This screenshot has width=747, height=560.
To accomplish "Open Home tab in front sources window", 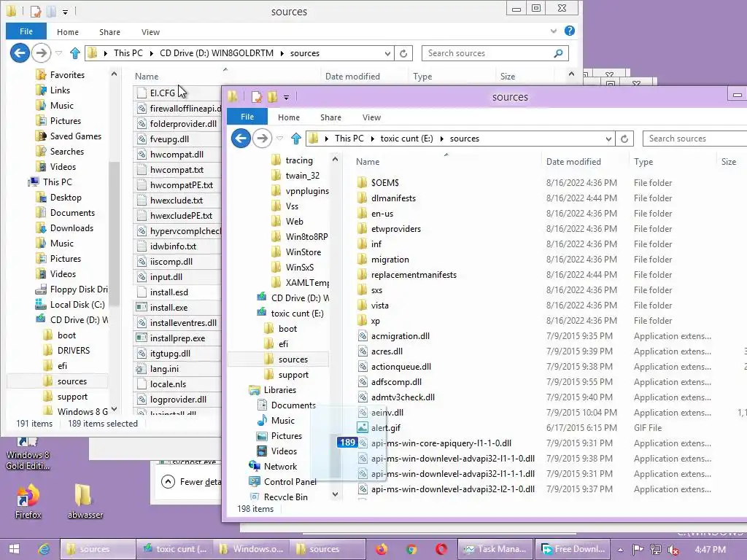I will click(x=289, y=117).
